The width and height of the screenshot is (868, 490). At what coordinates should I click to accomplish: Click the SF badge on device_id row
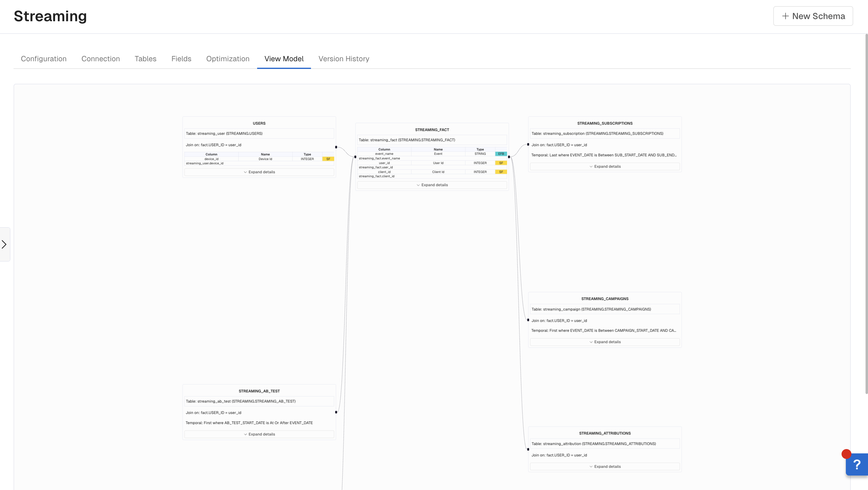tap(328, 159)
